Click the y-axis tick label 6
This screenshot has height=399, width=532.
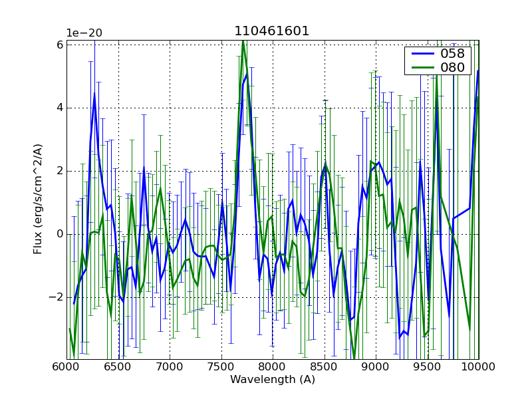click(59, 45)
